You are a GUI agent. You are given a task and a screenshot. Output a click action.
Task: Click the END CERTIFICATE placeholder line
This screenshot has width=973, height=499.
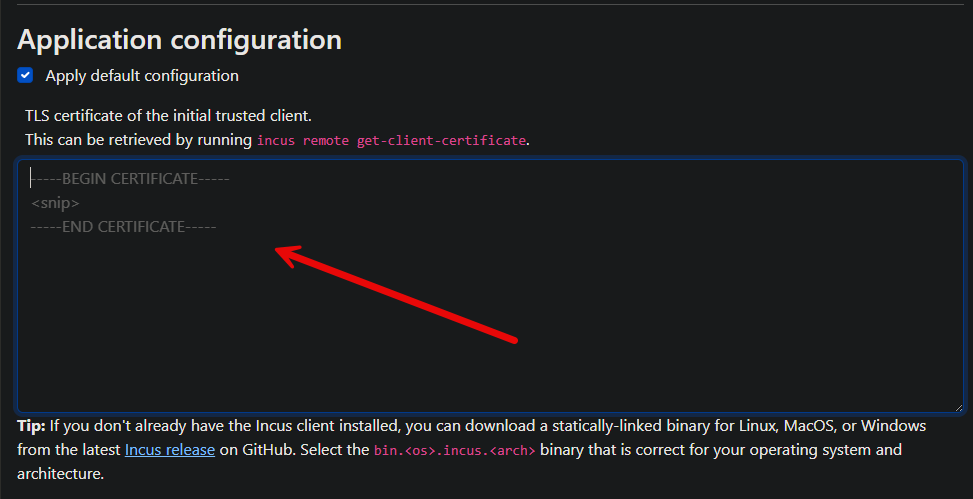click(x=124, y=227)
